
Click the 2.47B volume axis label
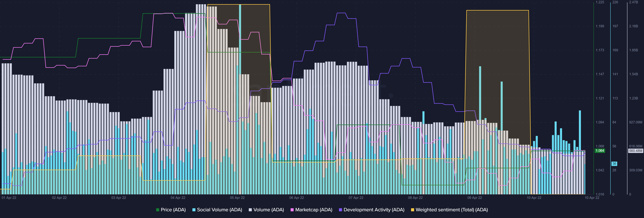point(633,2)
